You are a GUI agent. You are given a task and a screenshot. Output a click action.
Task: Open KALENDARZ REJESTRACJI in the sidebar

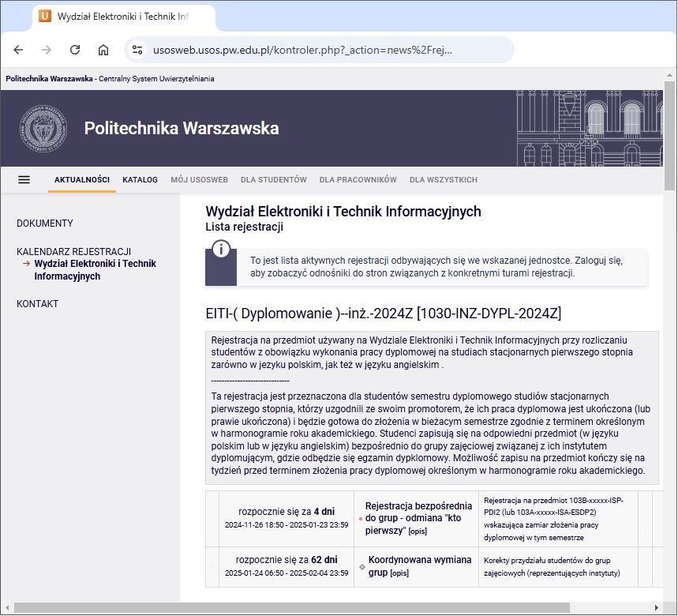pyautogui.click(x=74, y=252)
